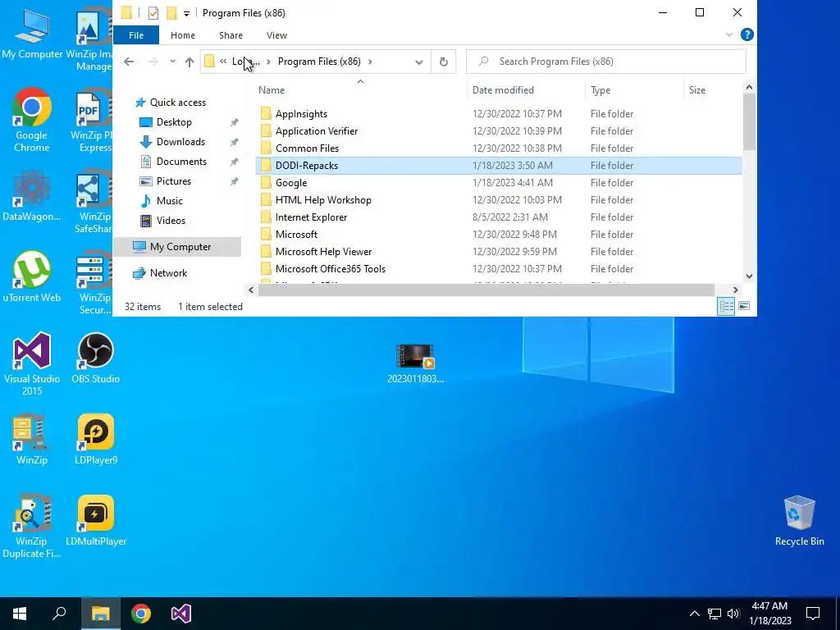Select the Google folder row

pyautogui.click(x=499, y=183)
